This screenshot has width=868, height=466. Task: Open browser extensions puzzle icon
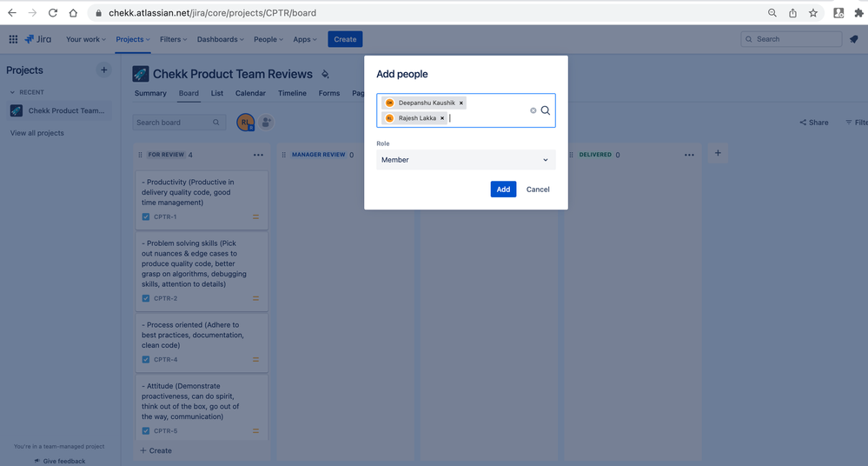pyautogui.click(x=858, y=13)
